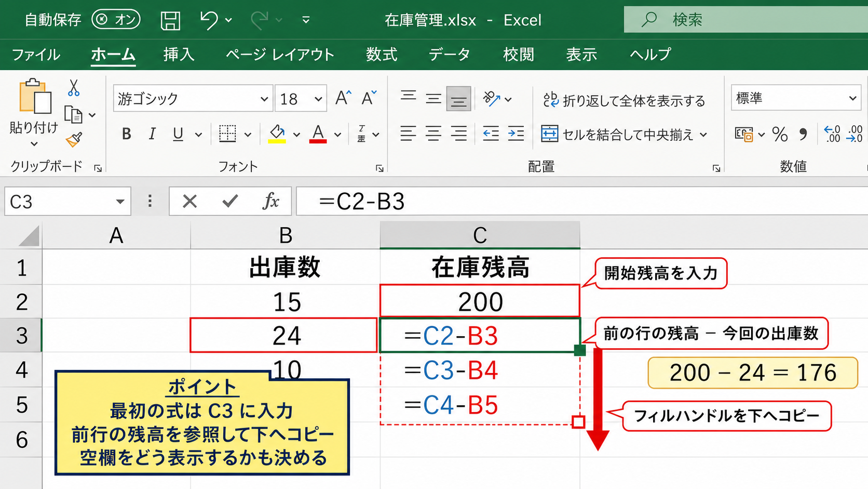The image size is (868, 489).
Task: Click セルを結合して中央揃え merge button
Action: 618,135
